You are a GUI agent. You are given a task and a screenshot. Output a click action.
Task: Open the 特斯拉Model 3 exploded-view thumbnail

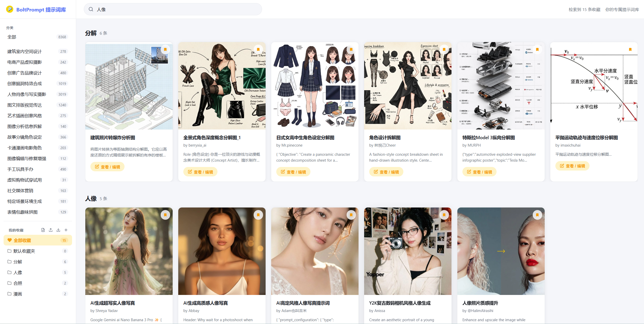point(501,86)
